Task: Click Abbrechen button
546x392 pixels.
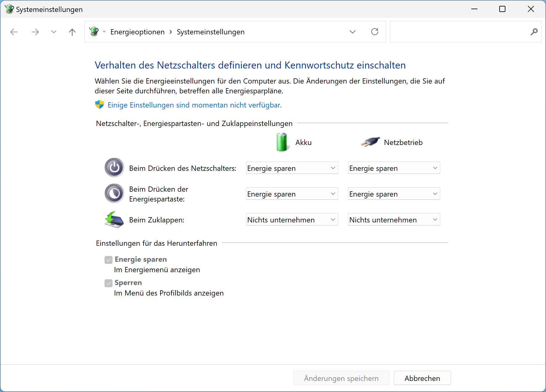Action: point(422,378)
